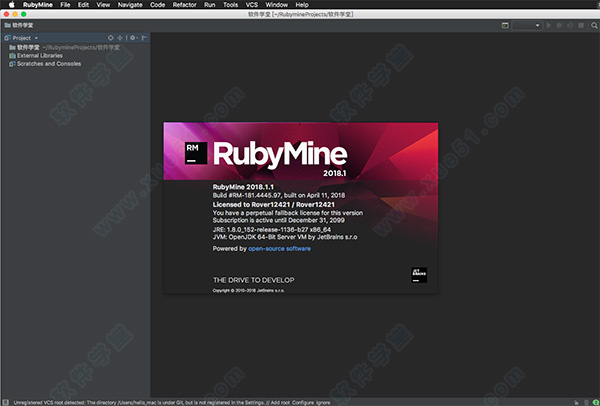Click the JetBrains logo in About dialog
This screenshot has height=406, width=600.
tap(419, 275)
